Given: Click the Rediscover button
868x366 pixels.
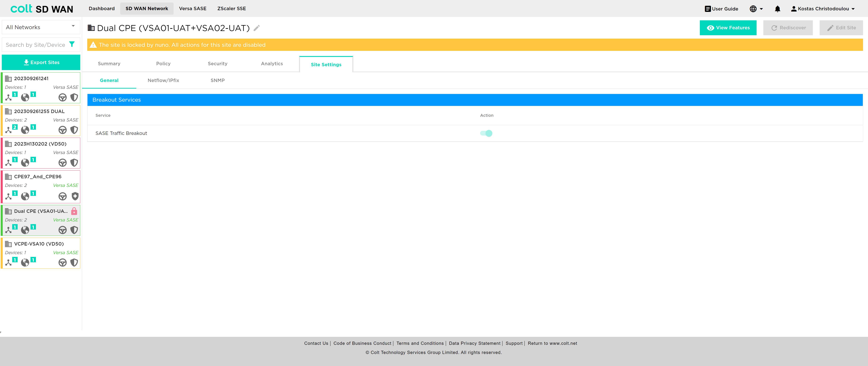Looking at the screenshot, I should 788,28.
